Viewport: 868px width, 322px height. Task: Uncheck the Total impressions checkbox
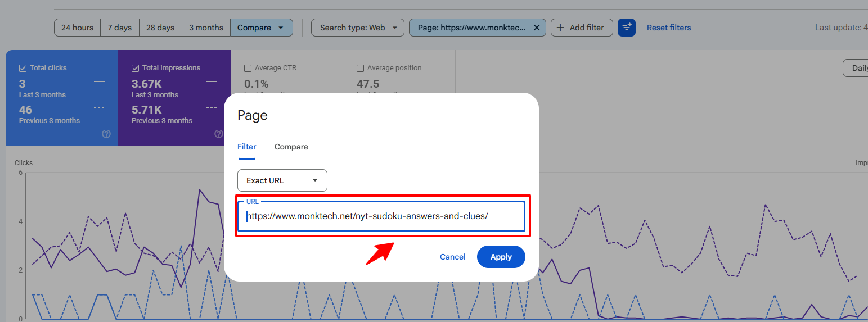136,68
